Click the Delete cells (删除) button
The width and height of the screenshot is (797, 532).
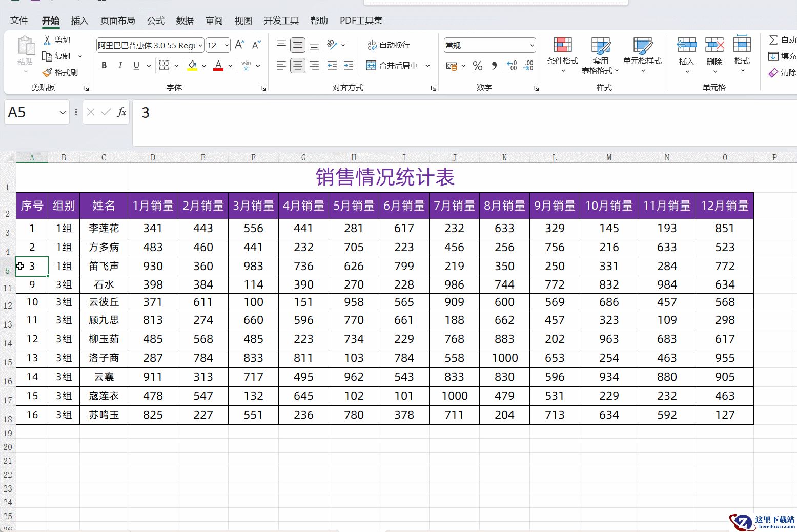tap(714, 55)
